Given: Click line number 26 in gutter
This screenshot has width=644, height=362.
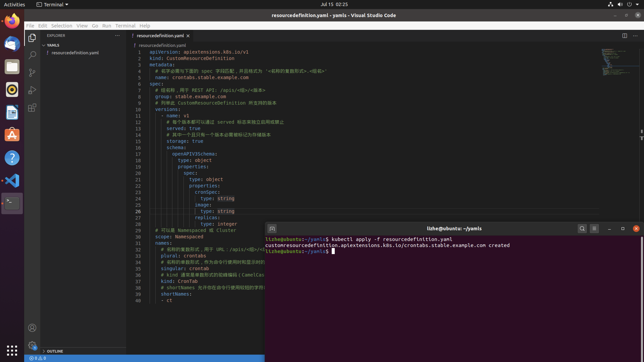Looking at the screenshot, I should point(138,211).
